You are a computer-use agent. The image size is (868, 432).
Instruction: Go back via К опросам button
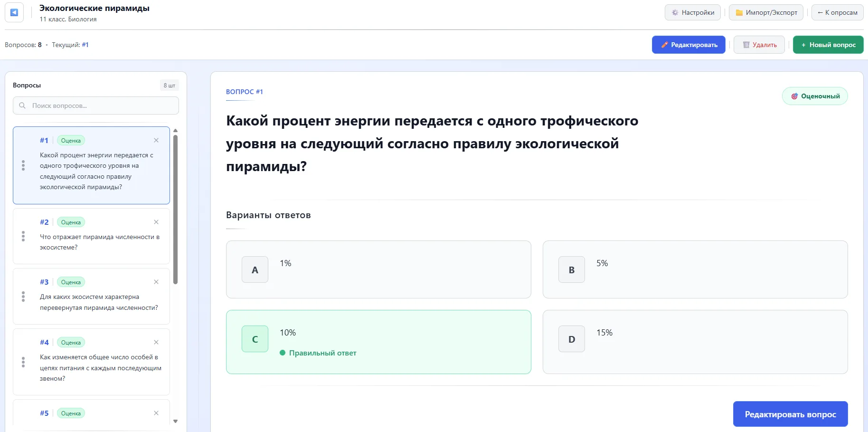837,12
